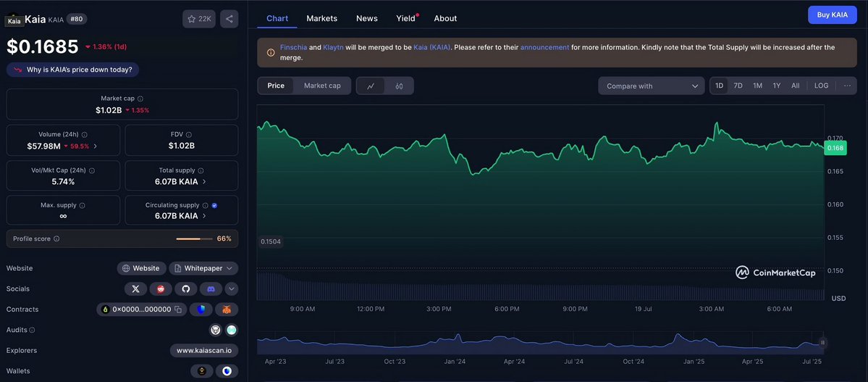Open the News tab

(x=367, y=18)
